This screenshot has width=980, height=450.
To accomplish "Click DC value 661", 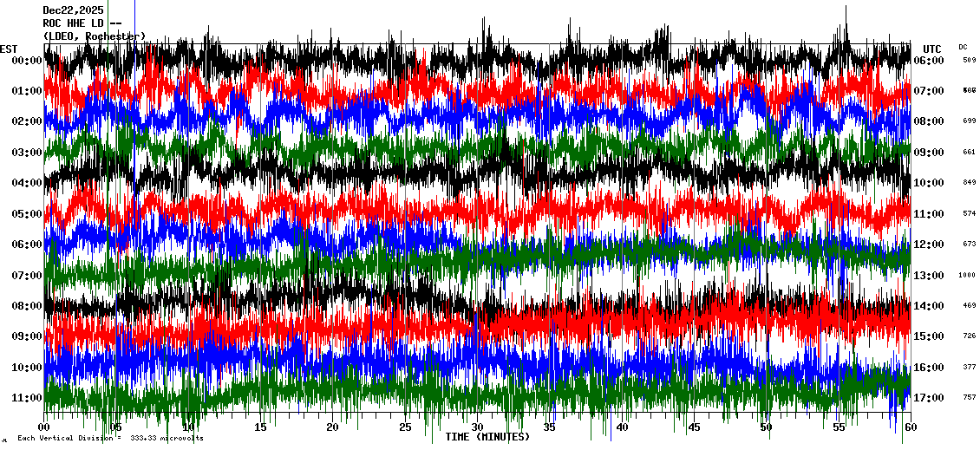I will 970,152.
